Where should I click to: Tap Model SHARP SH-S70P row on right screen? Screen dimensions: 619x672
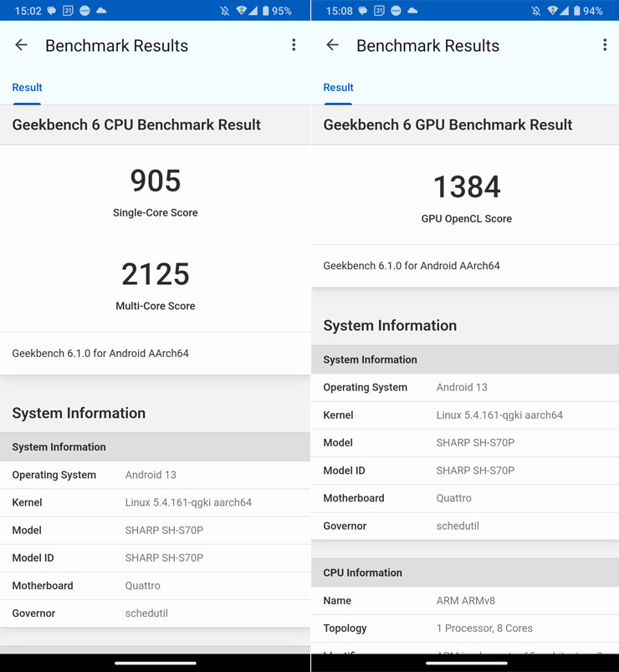point(465,443)
